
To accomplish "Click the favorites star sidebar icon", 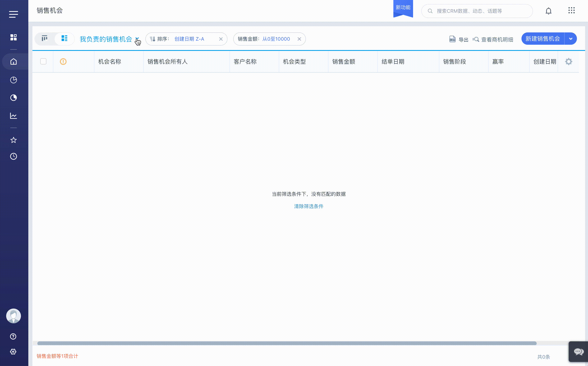I will 14,140.
